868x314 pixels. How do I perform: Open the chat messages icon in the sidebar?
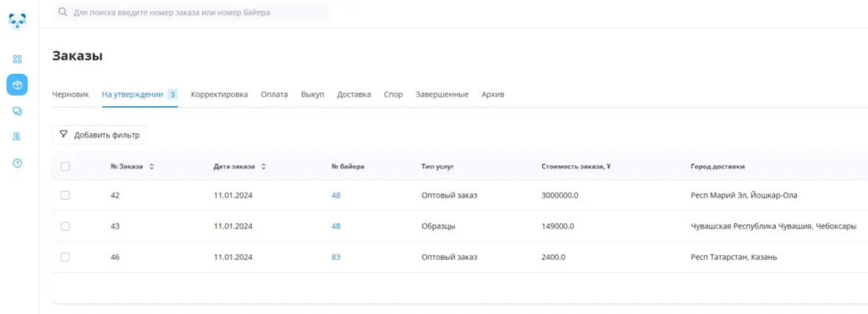tap(18, 111)
